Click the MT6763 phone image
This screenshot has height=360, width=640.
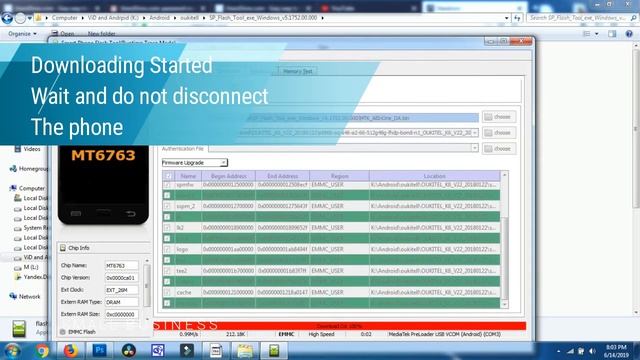pos(103,185)
